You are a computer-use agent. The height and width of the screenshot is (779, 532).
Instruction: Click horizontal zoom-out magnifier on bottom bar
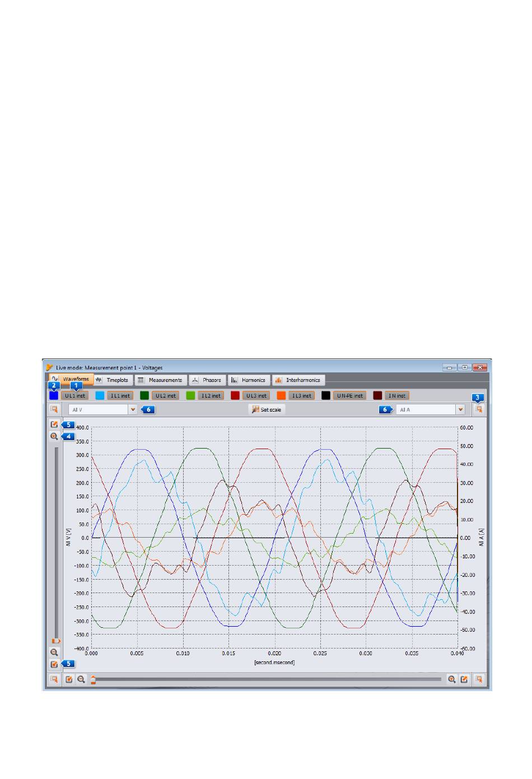click(x=81, y=679)
